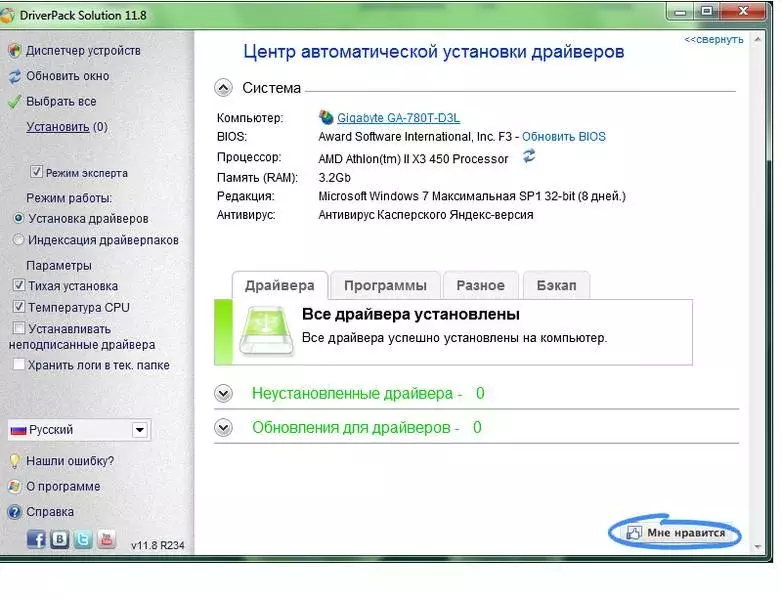Click the Russian flag icon
Viewport: 782px width, 600px height.
18,430
